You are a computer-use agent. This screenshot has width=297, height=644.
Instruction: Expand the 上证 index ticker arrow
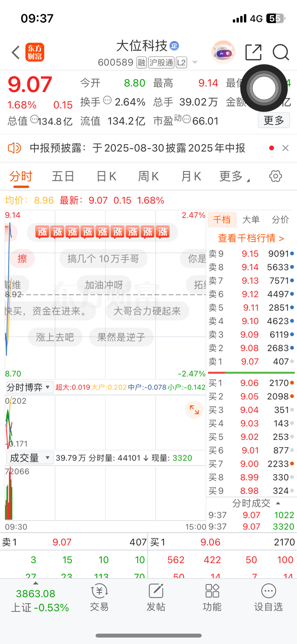36,583
